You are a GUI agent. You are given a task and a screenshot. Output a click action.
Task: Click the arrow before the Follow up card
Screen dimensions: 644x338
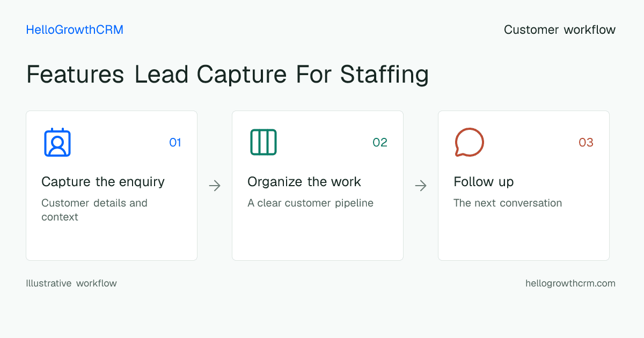point(421,186)
